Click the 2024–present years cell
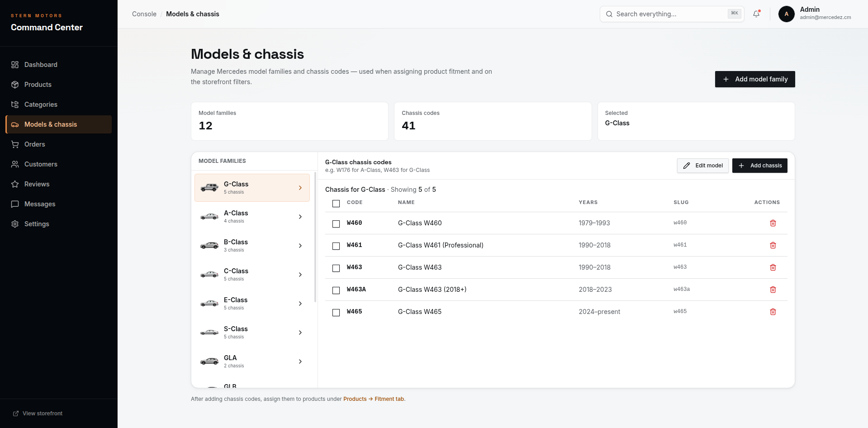This screenshot has width=868, height=428. click(599, 312)
